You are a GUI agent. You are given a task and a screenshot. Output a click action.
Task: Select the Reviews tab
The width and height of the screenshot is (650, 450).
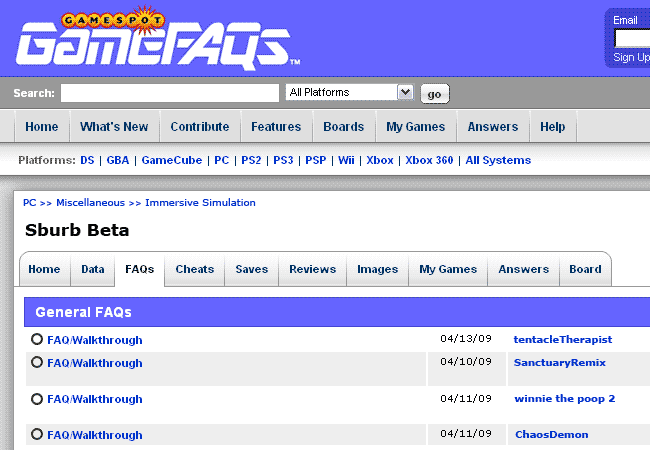coord(312,269)
